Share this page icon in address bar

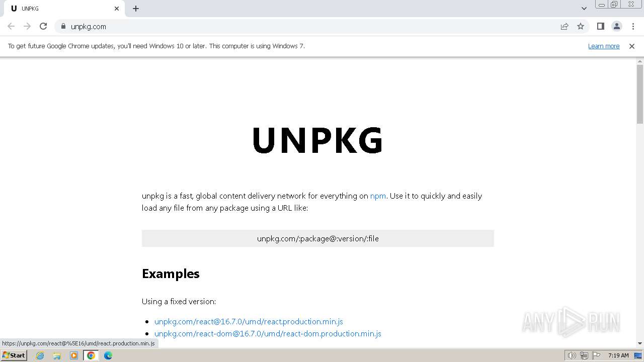(x=565, y=26)
